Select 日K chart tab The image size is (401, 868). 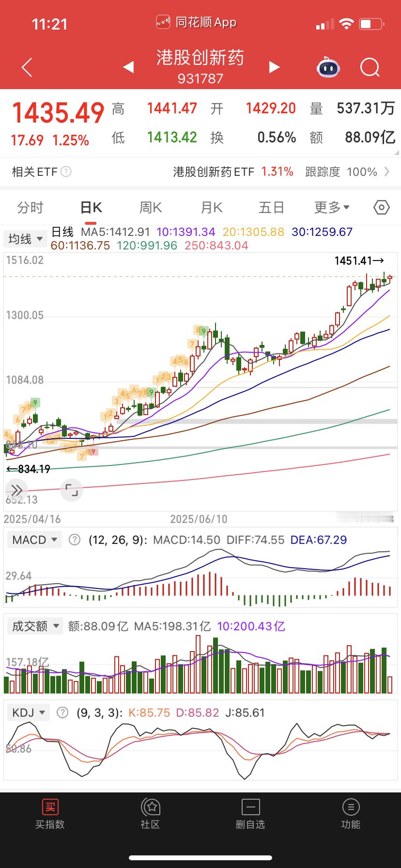91,208
